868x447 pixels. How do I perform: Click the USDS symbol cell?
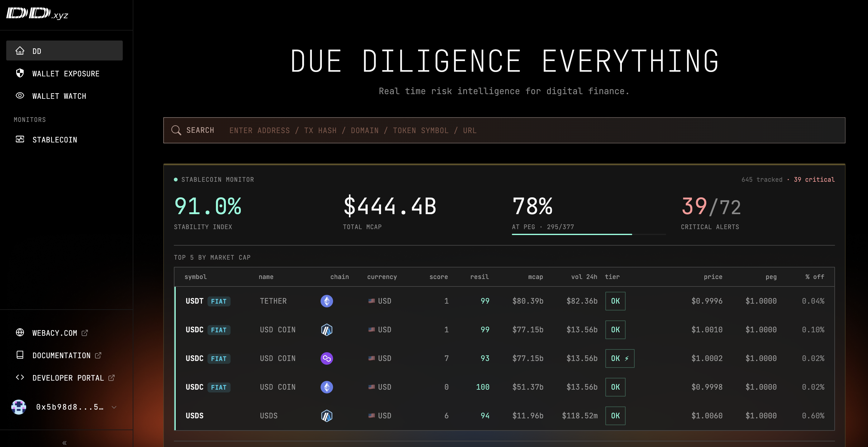pyautogui.click(x=194, y=416)
